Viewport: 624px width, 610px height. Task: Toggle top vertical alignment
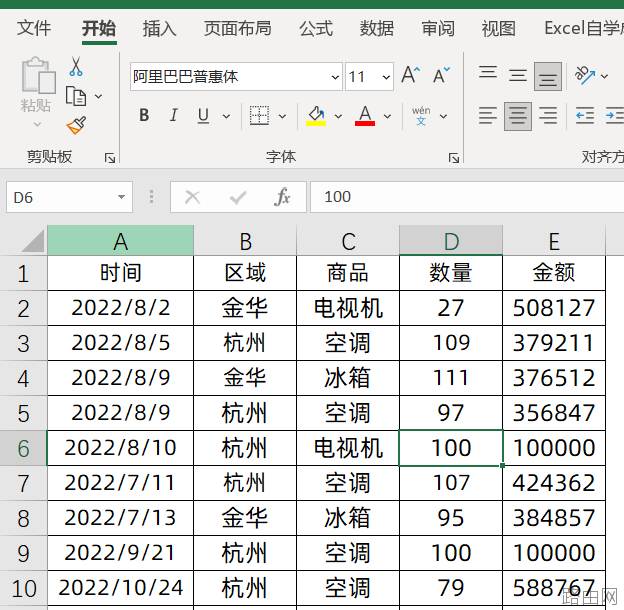point(488,75)
